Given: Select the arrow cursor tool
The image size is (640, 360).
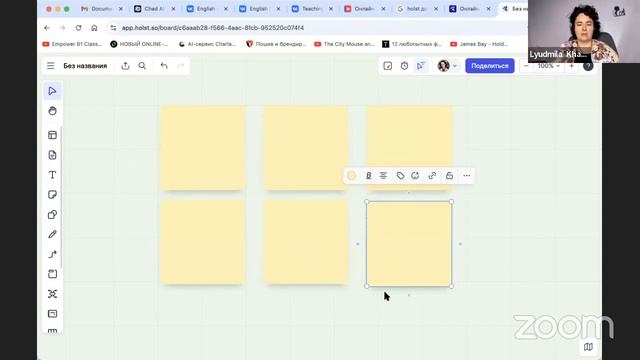Looking at the screenshot, I should coord(52,91).
